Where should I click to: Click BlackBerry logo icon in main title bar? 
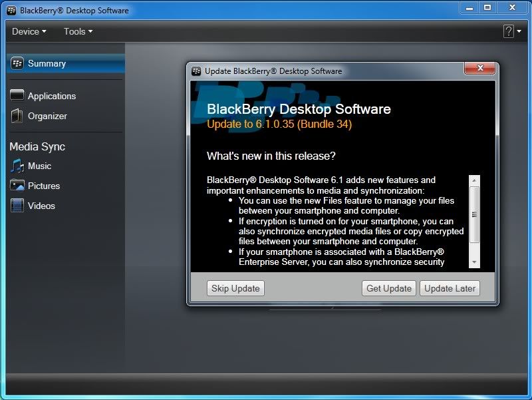coord(11,11)
